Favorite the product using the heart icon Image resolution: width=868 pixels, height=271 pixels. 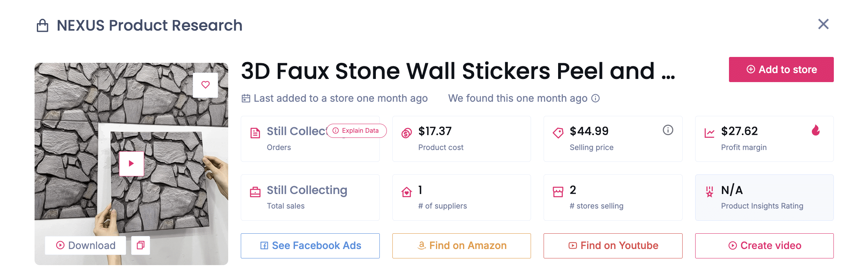pos(205,85)
